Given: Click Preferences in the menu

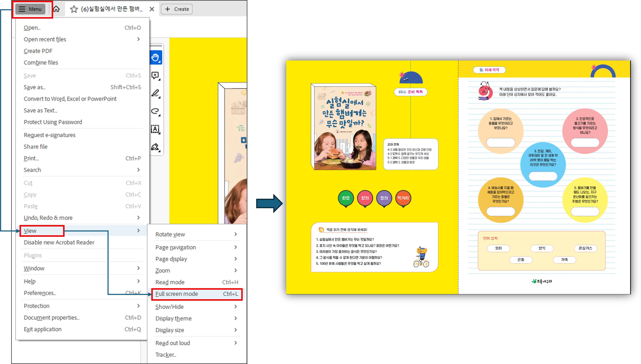Looking at the screenshot, I should click(40, 293).
